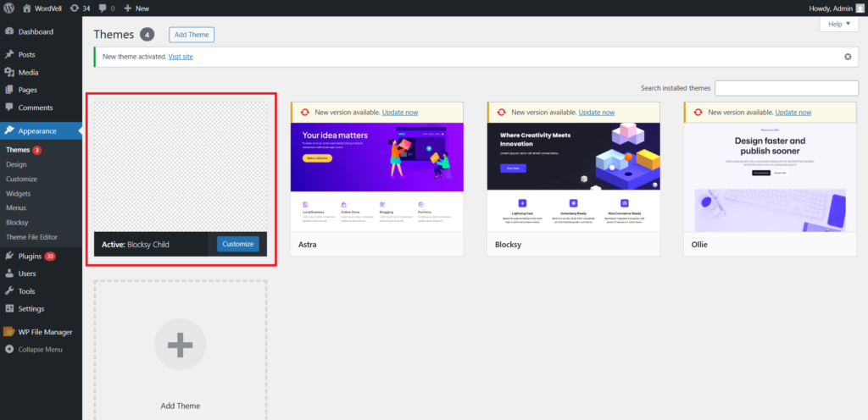Image resolution: width=868 pixels, height=420 pixels.
Task: Click the WordPress logo icon in admin bar
Action: (9, 8)
